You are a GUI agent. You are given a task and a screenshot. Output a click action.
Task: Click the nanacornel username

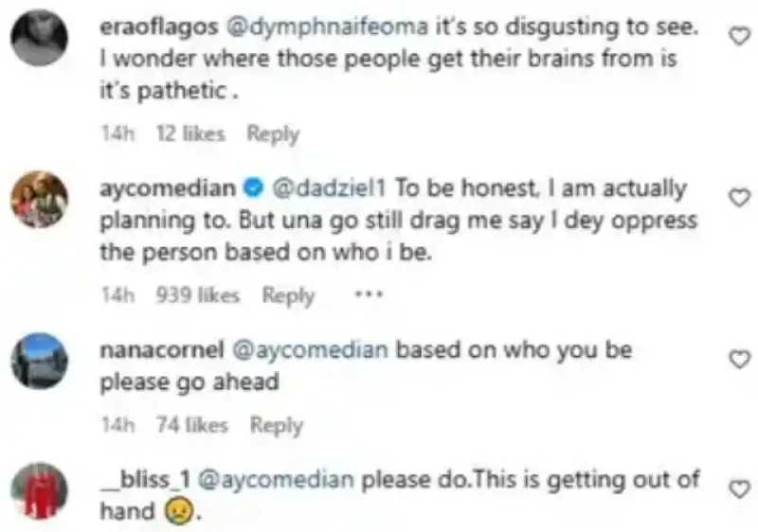[x=160, y=349]
